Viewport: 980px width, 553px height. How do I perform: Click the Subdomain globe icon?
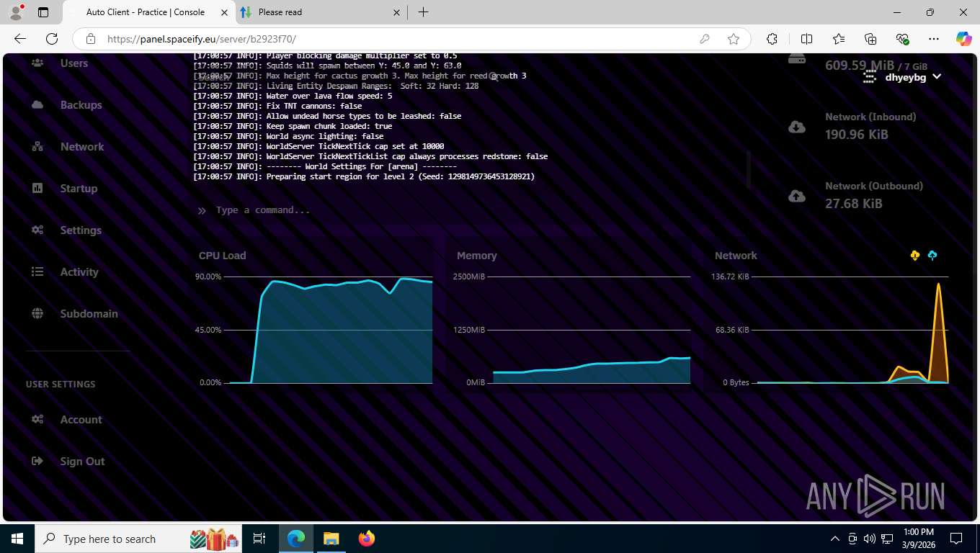37,314
